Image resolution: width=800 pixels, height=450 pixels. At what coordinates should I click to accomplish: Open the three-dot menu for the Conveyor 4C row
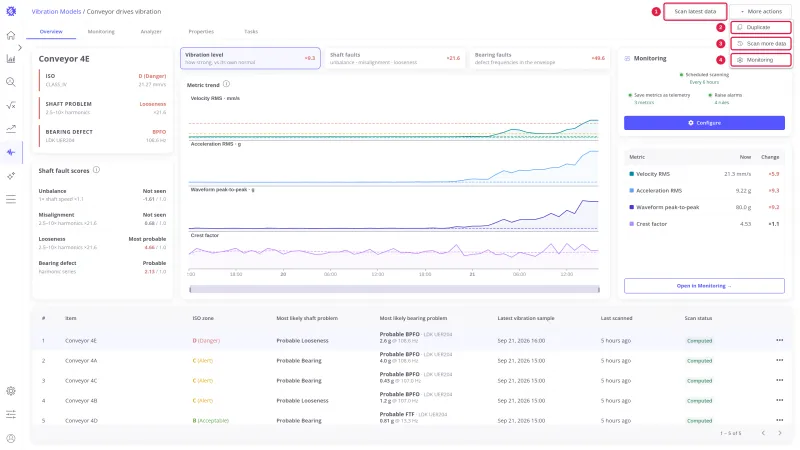pos(780,380)
